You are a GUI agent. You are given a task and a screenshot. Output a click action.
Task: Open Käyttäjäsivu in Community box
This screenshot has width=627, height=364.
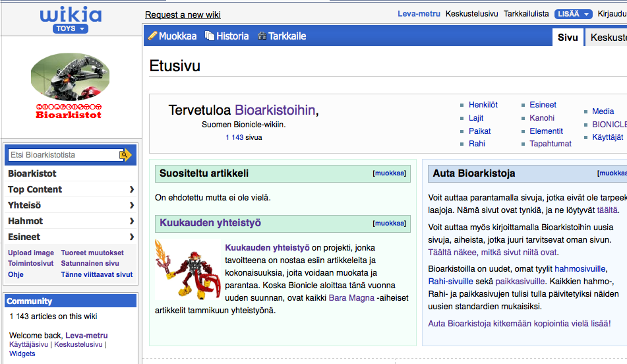pyautogui.click(x=28, y=344)
